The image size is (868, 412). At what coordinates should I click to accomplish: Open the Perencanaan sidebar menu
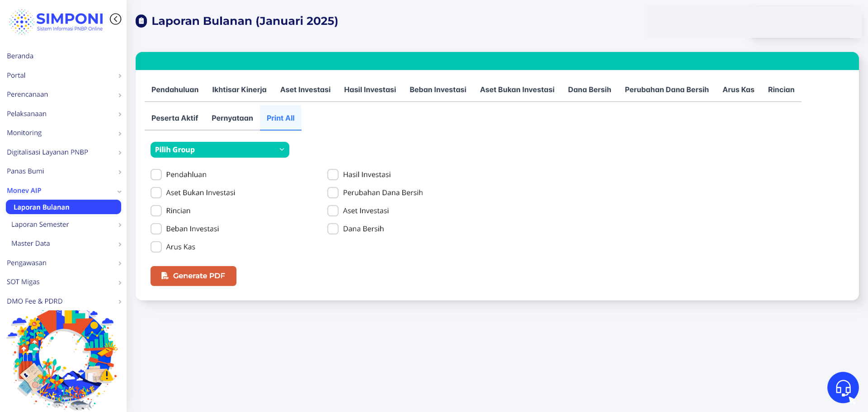(28, 94)
